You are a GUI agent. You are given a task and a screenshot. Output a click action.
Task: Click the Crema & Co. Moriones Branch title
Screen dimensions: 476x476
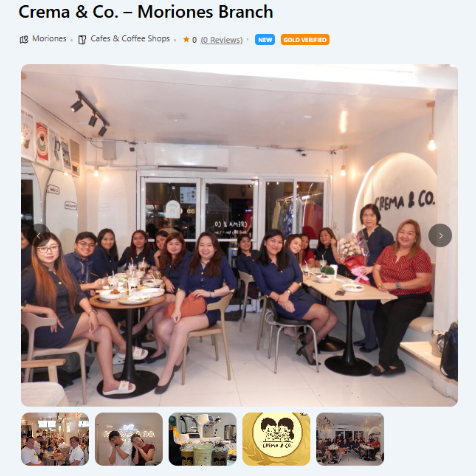pos(146,12)
